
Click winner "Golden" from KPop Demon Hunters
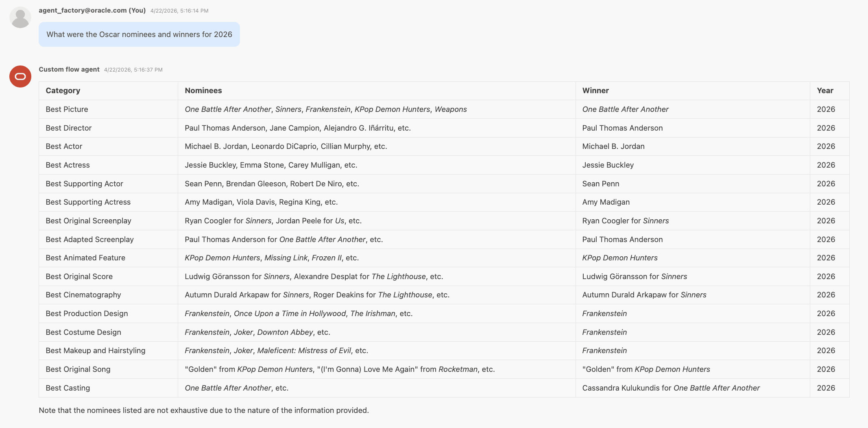(693, 369)
